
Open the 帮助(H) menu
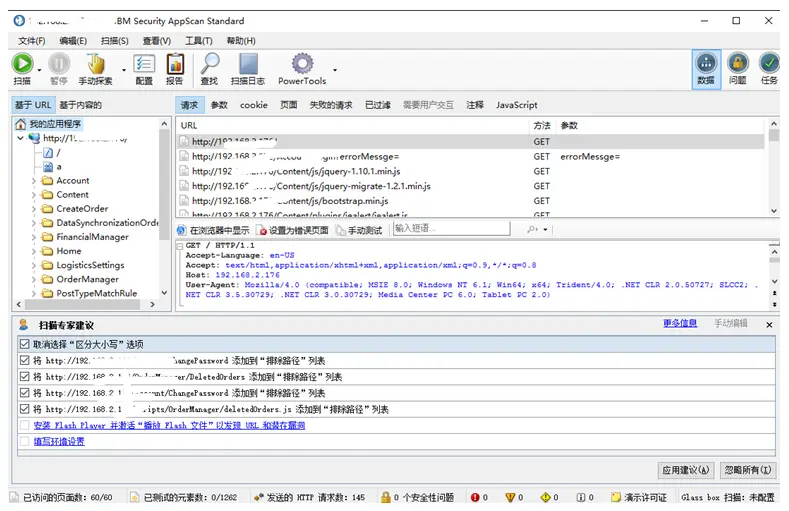pos(241,41)
